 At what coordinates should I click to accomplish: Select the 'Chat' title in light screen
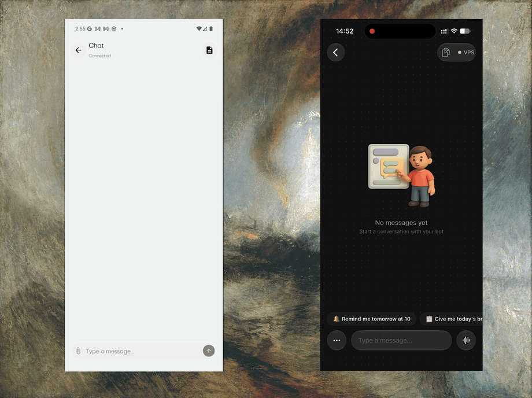coord(96,46)
